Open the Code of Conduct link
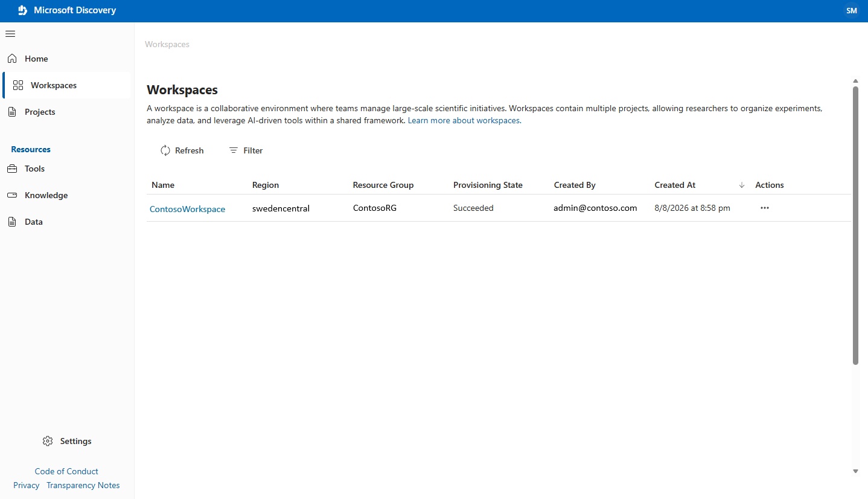The image size is (868, 499). (x=66, y=471)
